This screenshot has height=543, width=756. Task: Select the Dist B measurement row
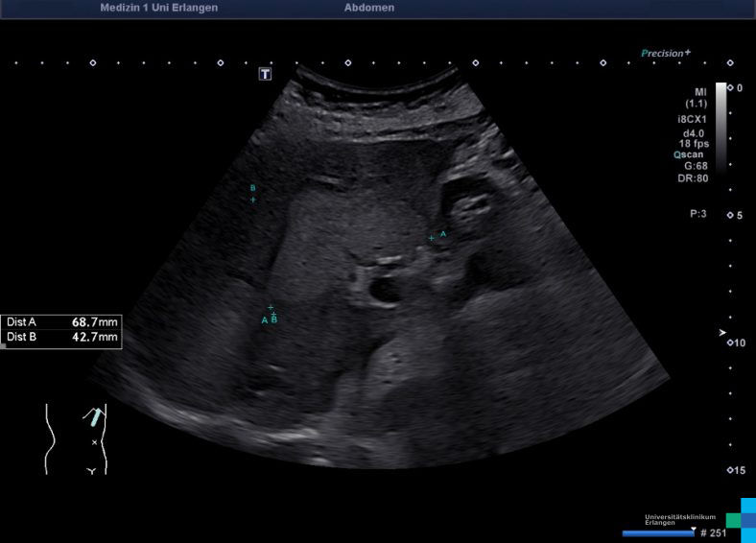[x=61, y=337]
